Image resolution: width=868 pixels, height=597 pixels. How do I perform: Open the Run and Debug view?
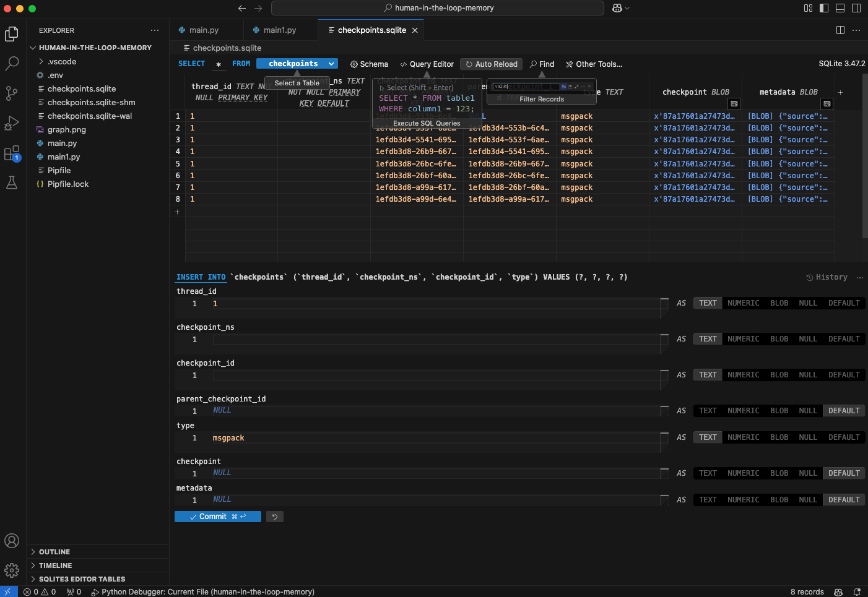click(12, 123)
